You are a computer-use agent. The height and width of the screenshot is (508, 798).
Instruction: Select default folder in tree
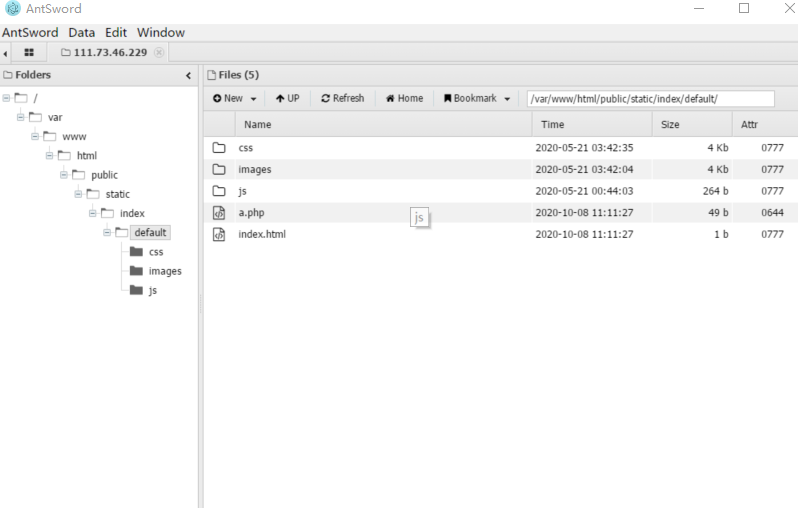(x=150, y=233)
